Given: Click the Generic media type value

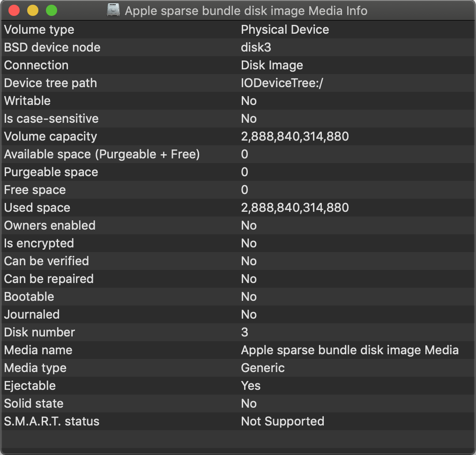Looking at the screenshot, I should (x=263, y=368).
